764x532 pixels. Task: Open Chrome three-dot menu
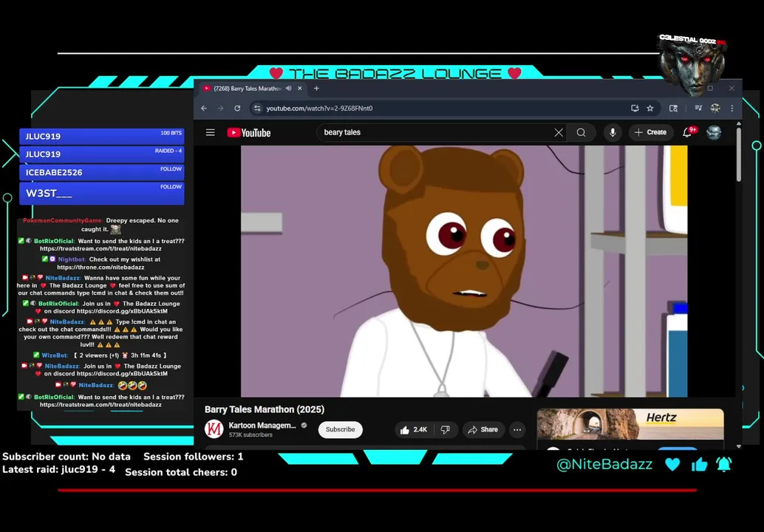pyautogui.click(x=731, y=108)
